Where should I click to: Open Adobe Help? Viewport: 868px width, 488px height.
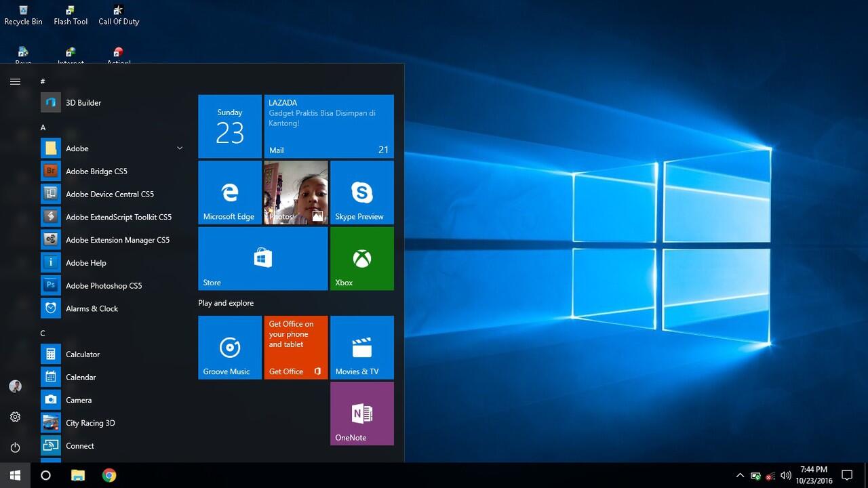pyautogui.click(x=112, y=263)
